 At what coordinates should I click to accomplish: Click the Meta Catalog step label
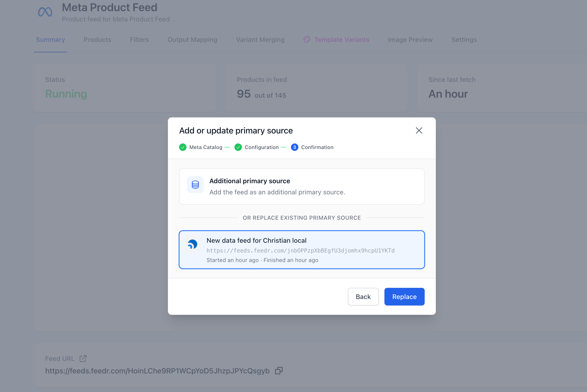[x=206, y=147]
